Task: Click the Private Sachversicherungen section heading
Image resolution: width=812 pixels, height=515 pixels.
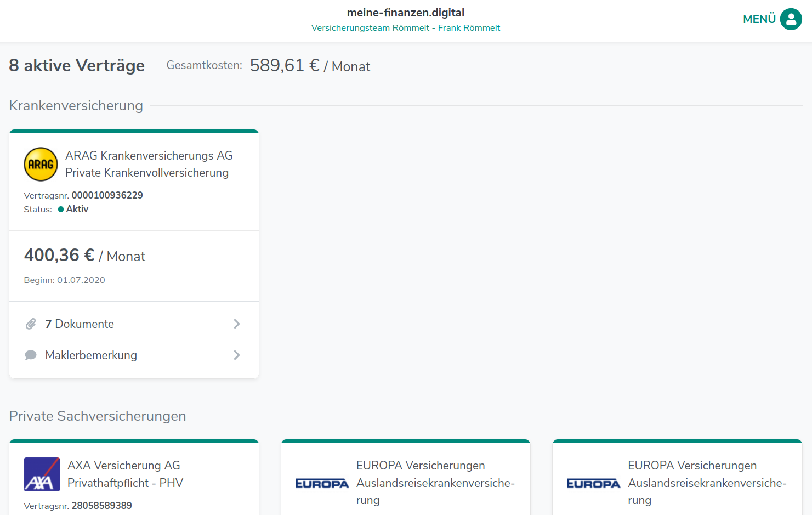Action: click(98, 416)
